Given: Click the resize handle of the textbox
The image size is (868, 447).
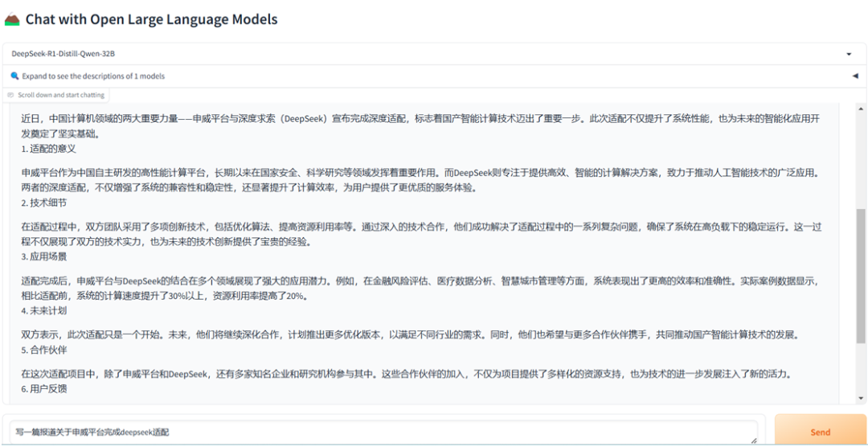Looking at the screenshot, I should [x=753, y=441].
